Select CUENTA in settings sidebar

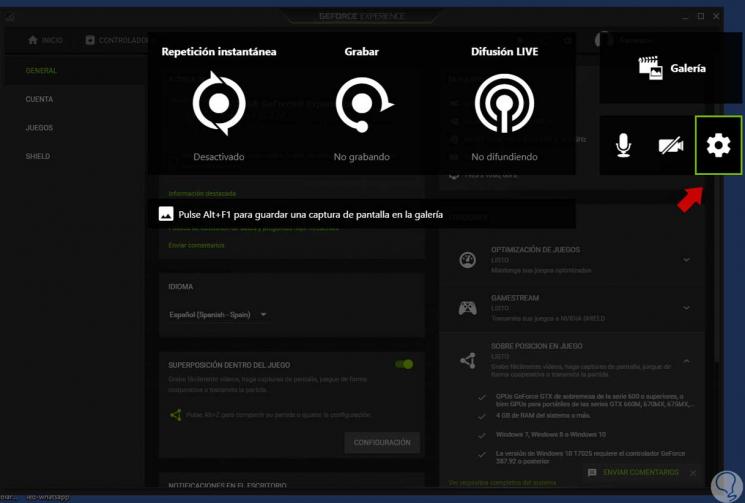(39, 99)
